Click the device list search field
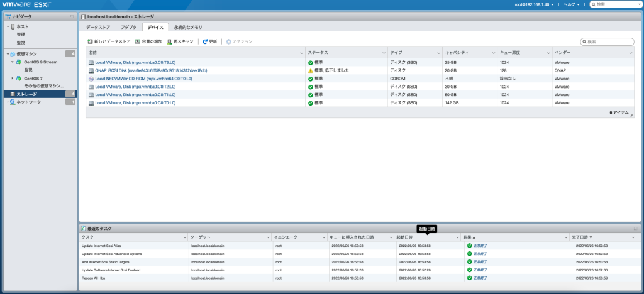Viewport: 644px width, 294px height. coord(609,41)
